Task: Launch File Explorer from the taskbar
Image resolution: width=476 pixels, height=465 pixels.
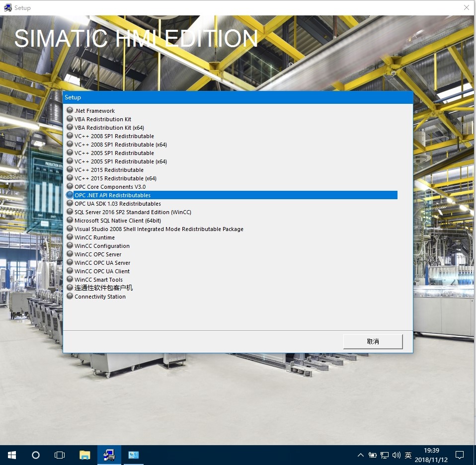Action: pyautogui.click(x=84, y=455)
